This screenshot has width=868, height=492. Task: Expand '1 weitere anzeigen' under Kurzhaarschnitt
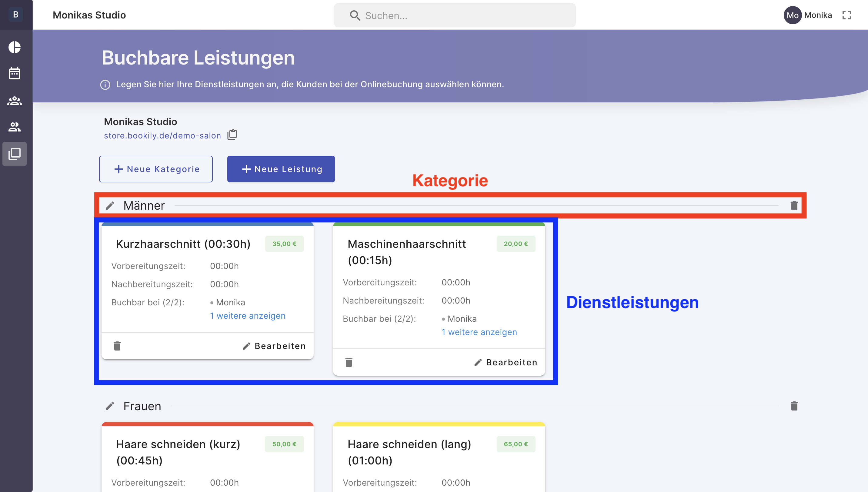click(x=248, y=316)
